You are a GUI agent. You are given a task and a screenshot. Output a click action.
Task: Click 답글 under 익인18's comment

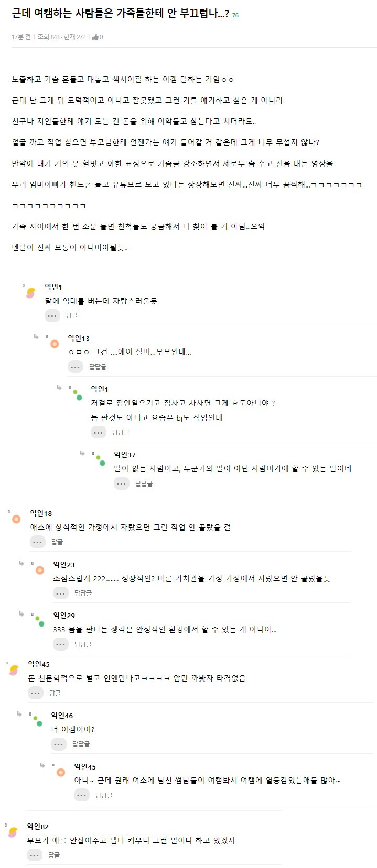pyautogui.click(x=57, y=542)
